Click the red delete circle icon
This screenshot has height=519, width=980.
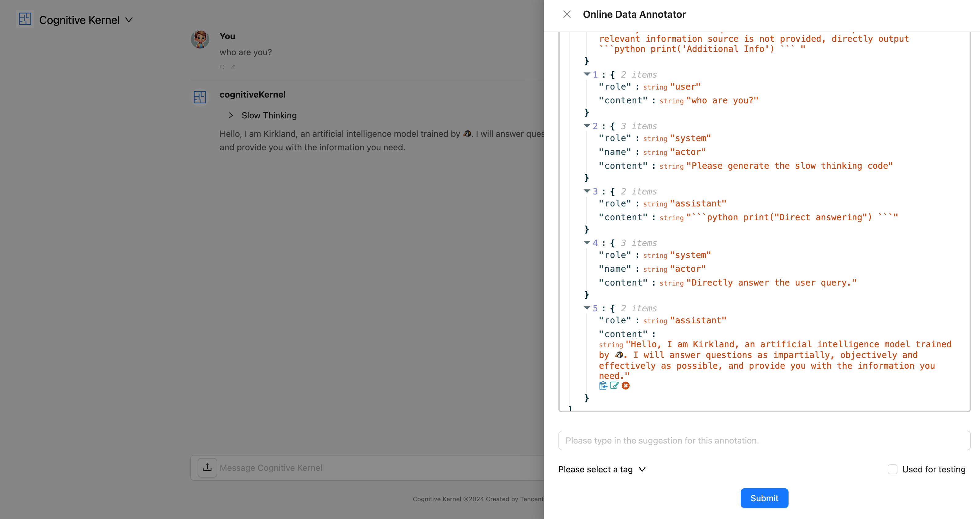625,386
